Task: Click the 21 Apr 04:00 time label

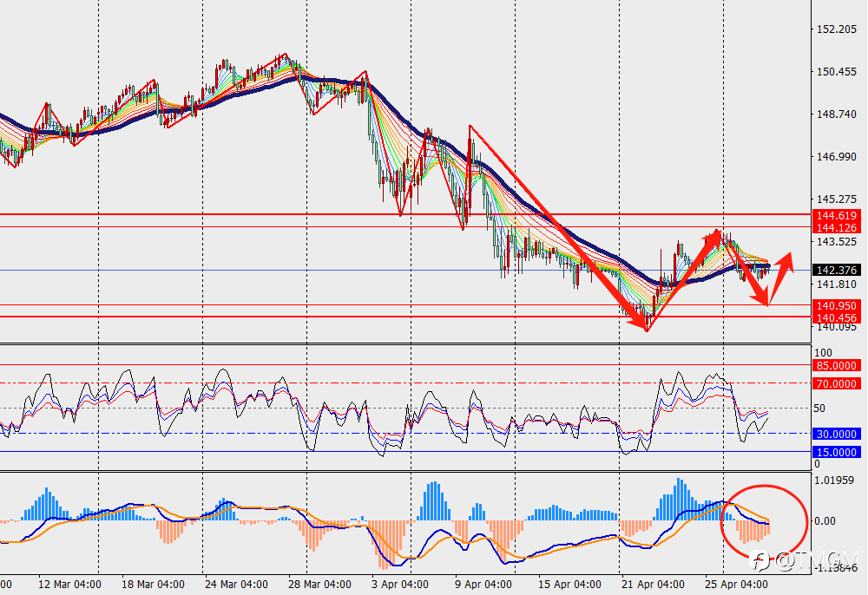Action: pyautogui.click(x=653, y=585)
